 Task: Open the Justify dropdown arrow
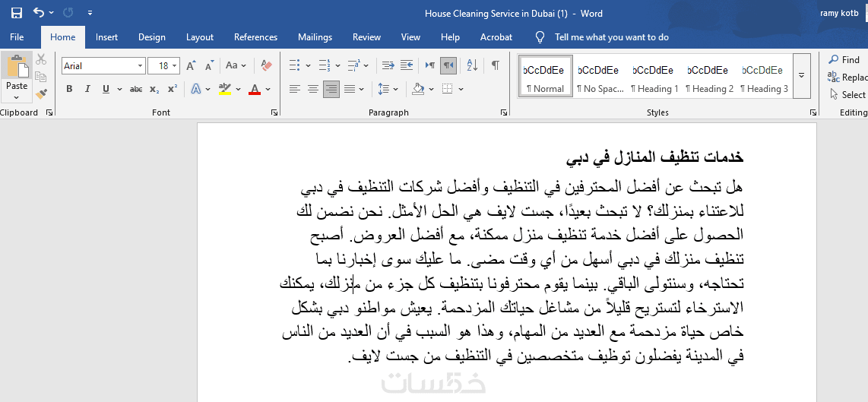point(362,89)
